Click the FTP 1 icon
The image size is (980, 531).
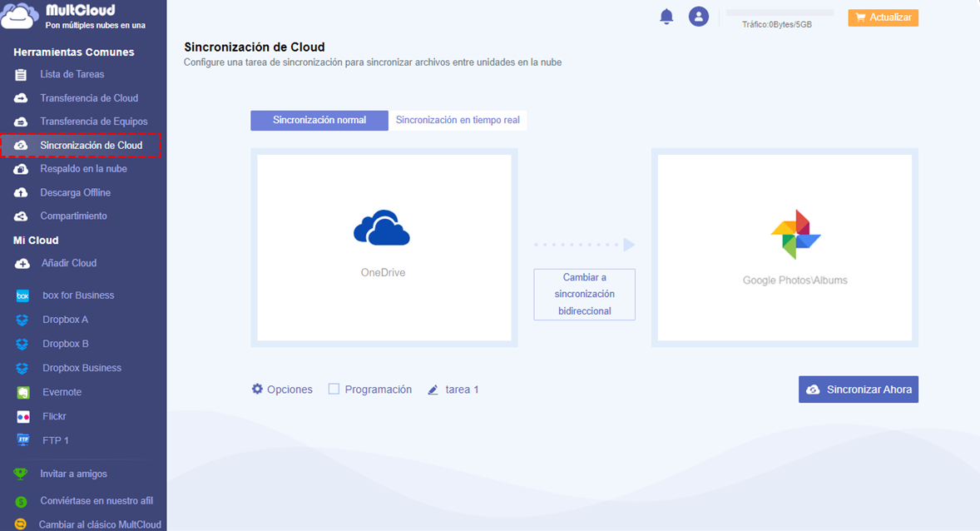(x=22, y=440)
